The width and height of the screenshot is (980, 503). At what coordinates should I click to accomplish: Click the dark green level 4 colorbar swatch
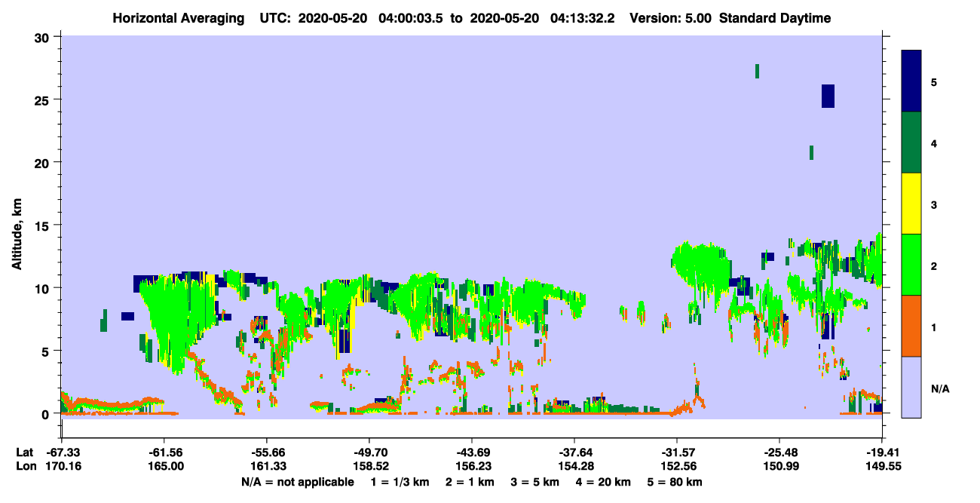point(911,143)
